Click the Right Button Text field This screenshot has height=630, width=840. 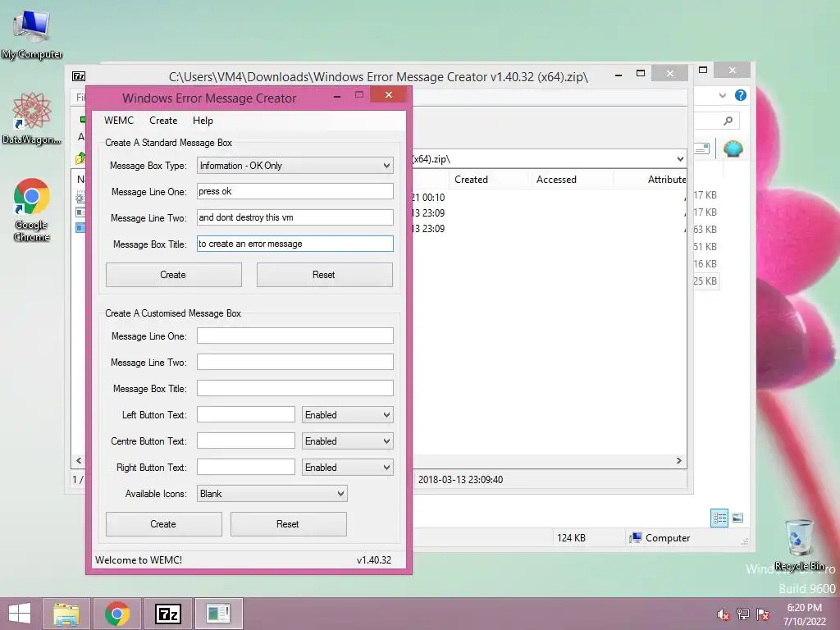246,467
